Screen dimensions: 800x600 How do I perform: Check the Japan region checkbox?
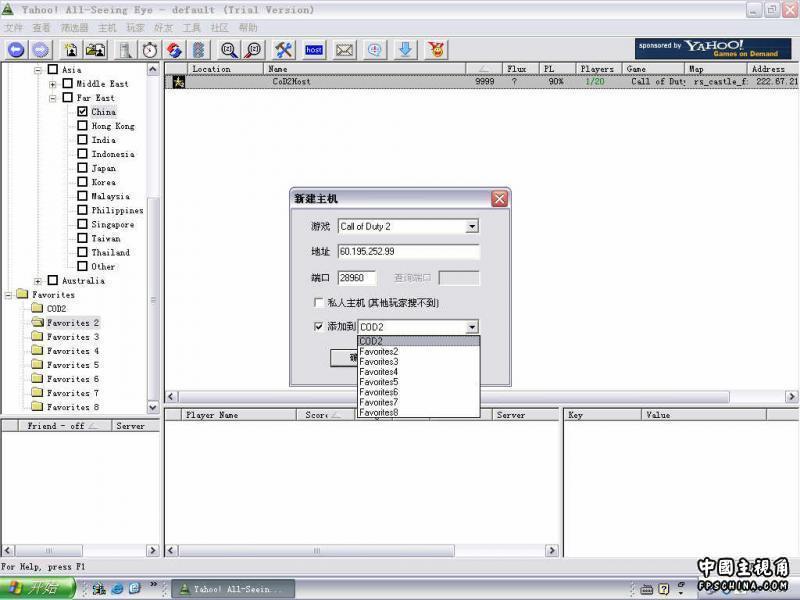pyautogui.click(x=82, y=167)
